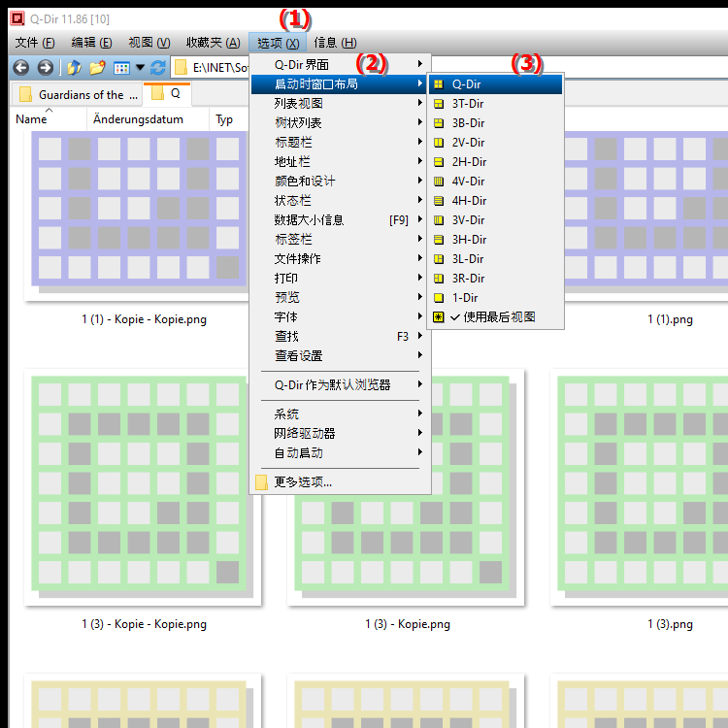Click the 3B-Dir layout icon

coord(439,123)
